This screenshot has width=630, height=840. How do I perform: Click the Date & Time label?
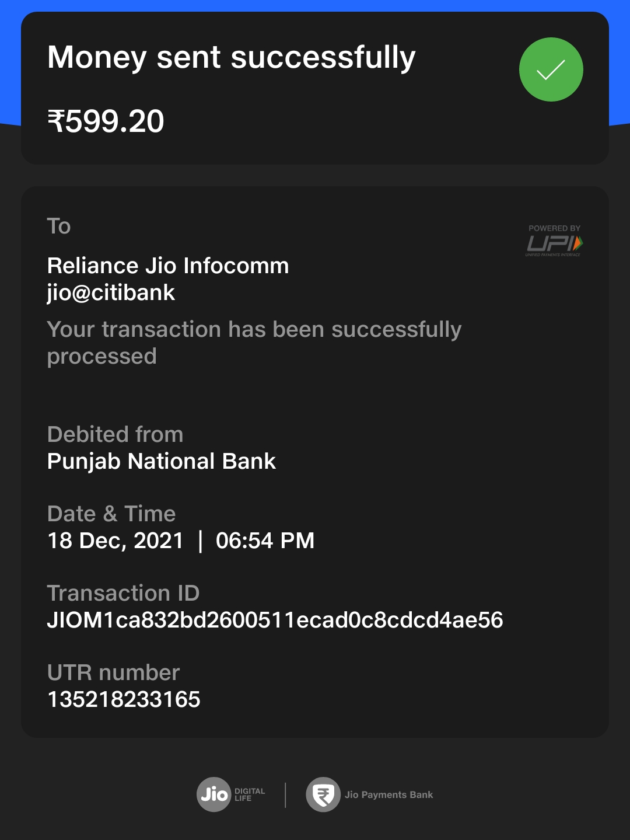111,514
